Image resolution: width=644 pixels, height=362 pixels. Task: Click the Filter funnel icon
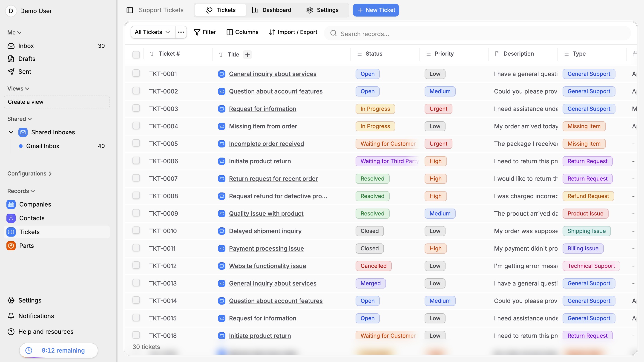pyautogui.click(x=197, y=32)
